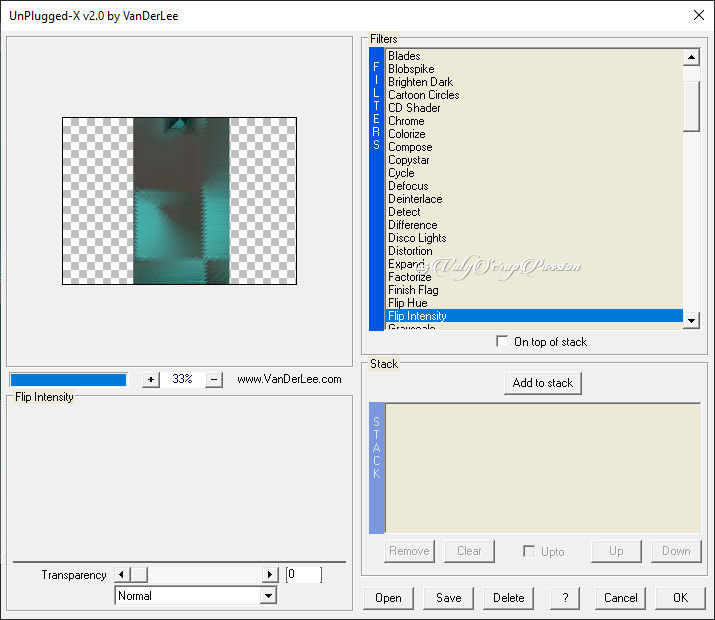Save the preset with Save button
The width and height of the screenshot is (715, 620).
coord(449,598)
